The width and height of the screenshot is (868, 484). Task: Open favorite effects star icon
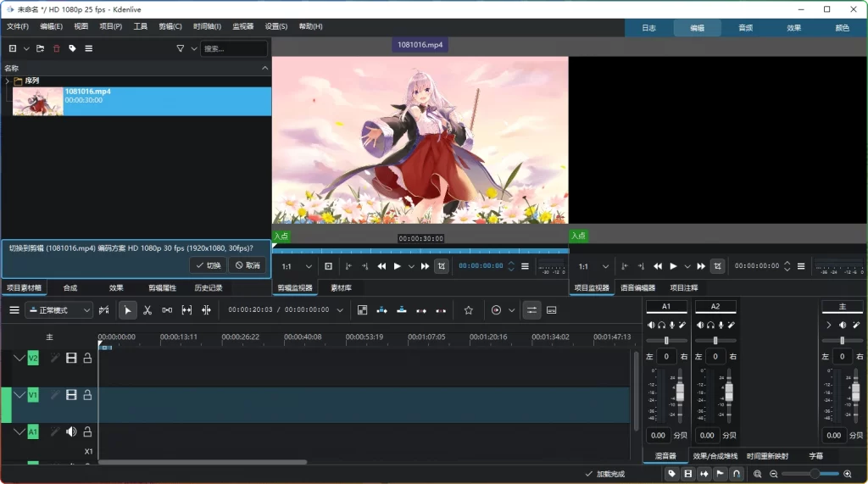(x=468, y=310)
